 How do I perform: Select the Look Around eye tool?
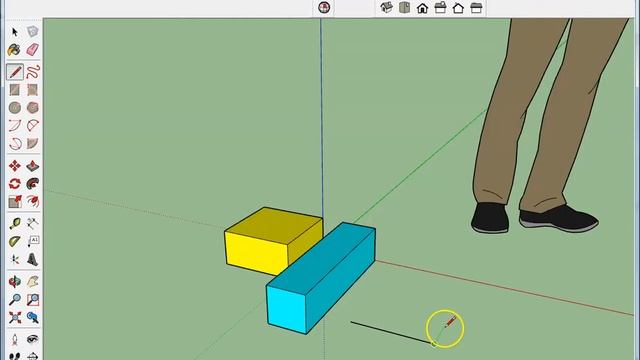coord(33,339)
